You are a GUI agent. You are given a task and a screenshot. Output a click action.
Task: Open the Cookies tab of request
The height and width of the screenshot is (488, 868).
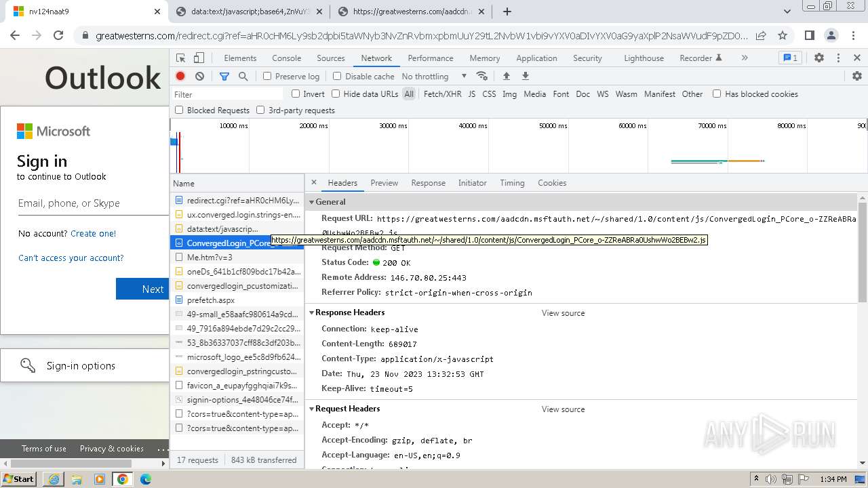coord(552,183)
